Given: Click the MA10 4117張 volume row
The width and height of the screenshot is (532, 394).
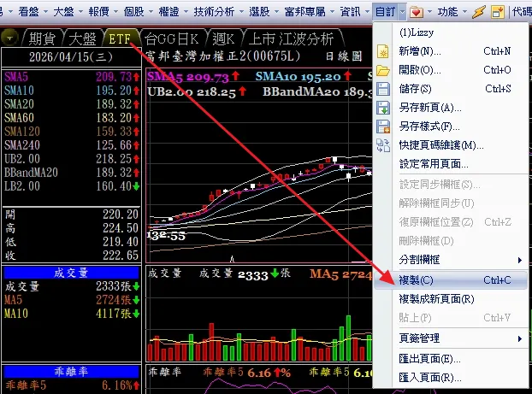Looking at the screenshot, I should 72,314.
